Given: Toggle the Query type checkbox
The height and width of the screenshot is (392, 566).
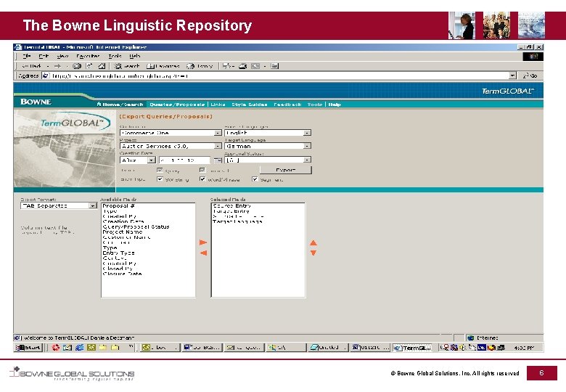Looking at the screenshot, I should (x=160, y=170).
